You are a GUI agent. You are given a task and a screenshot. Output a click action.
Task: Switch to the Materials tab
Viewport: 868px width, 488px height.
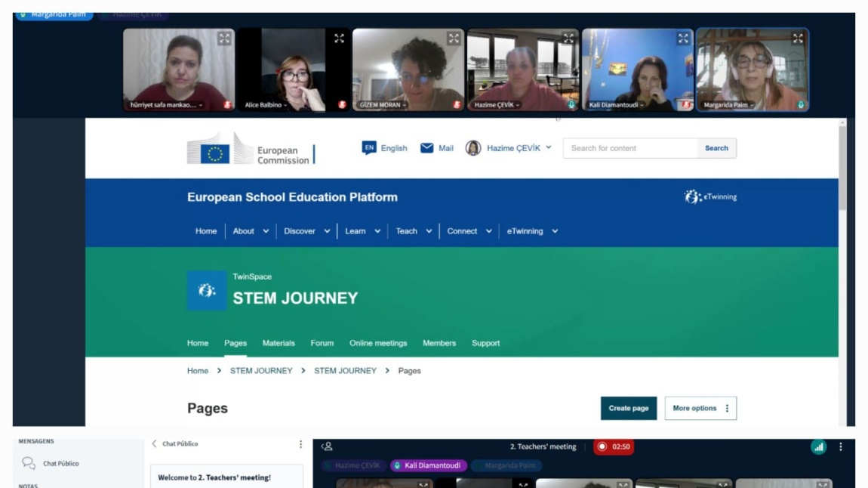(x=279, y=343)
